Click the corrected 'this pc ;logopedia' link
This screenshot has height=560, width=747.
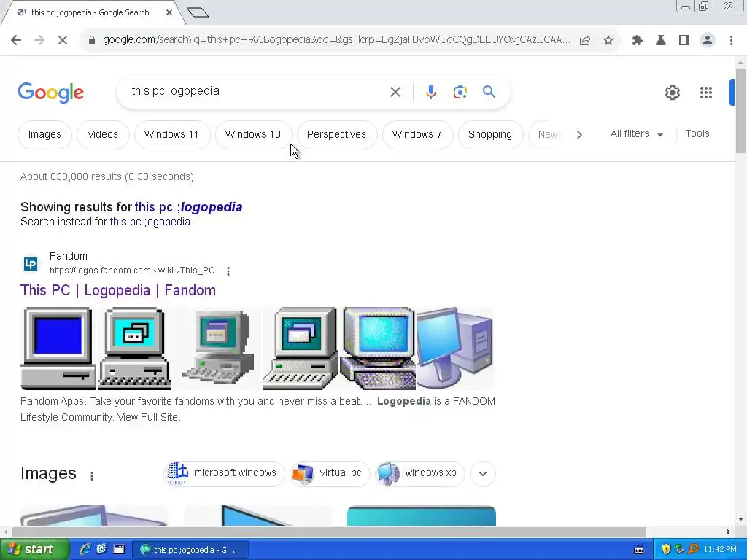click(x=189, y=207)
